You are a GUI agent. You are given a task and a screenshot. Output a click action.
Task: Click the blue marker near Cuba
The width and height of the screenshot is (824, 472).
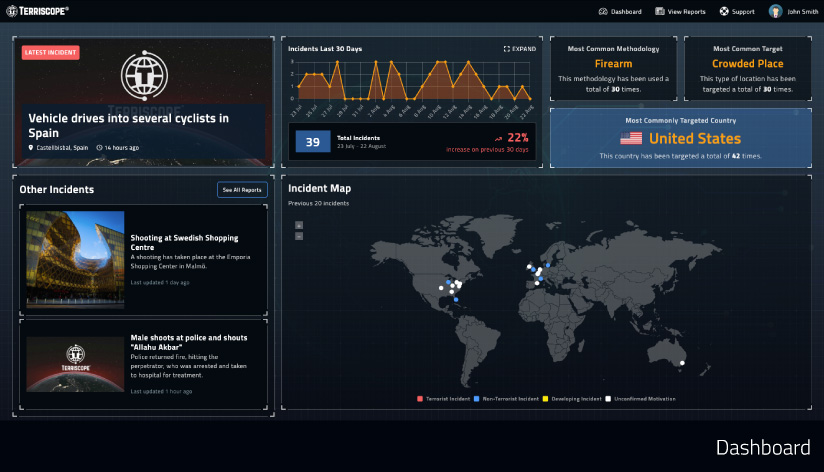pos(456,300)
